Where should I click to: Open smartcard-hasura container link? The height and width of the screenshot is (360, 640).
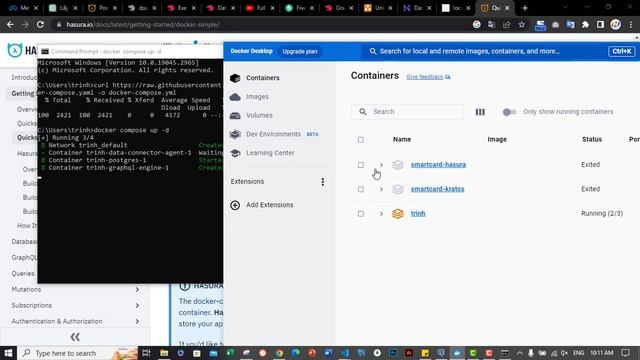[x=438, y=165]
